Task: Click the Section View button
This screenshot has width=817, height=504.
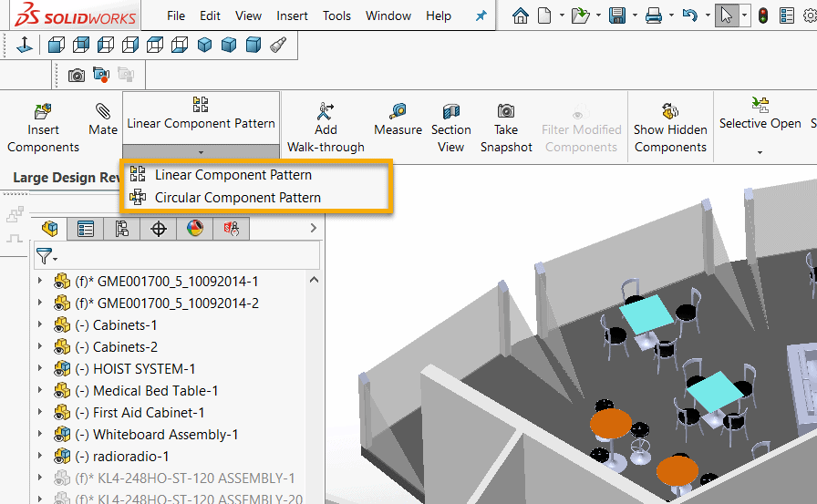Action: click(x=450, y=129)
